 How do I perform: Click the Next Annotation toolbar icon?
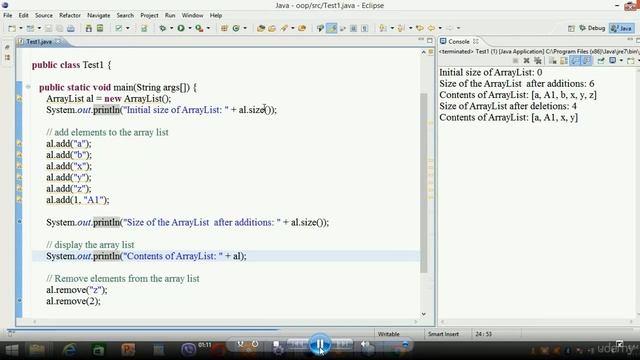coord(383,28)
